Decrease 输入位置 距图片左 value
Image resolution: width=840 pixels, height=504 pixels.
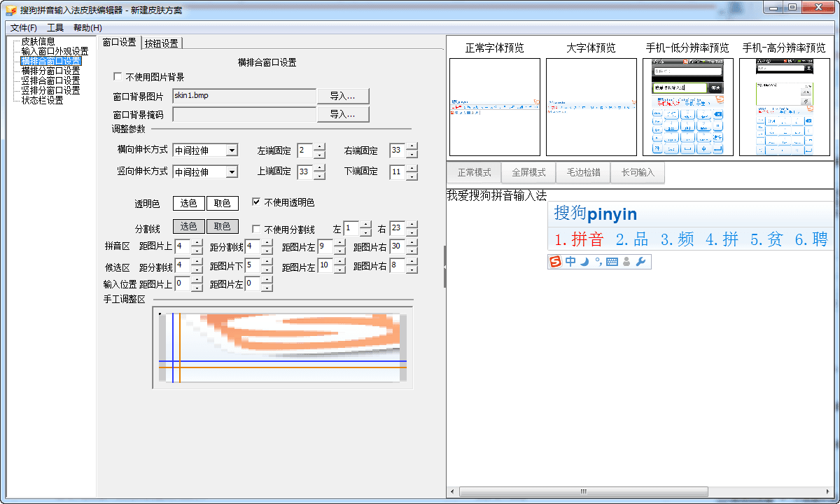pos(267,288)
